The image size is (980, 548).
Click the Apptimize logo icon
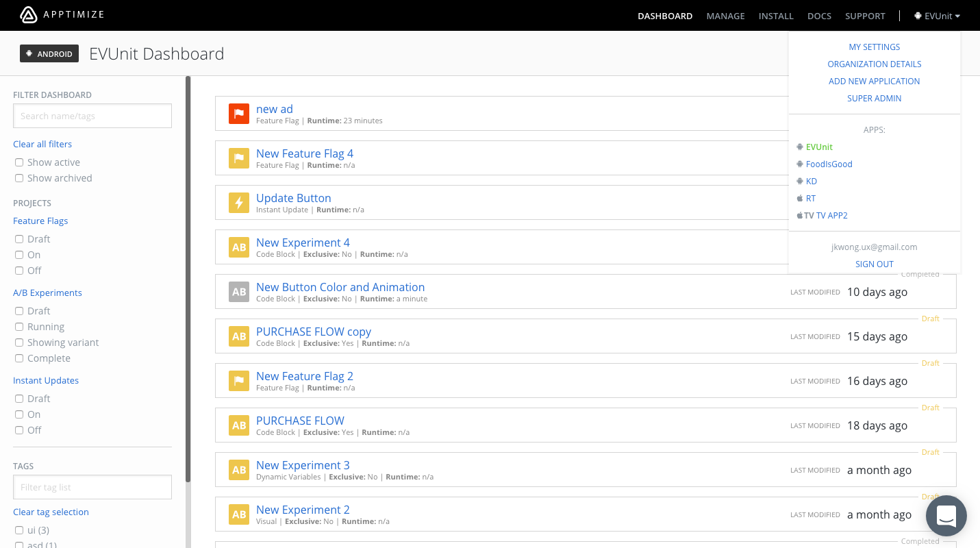click(x=29, y=15)
